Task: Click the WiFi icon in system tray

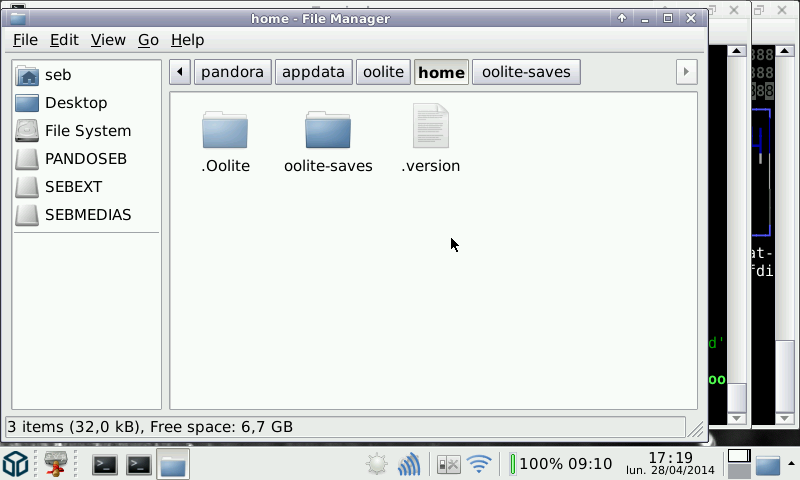Action: [x=480, y=464]
